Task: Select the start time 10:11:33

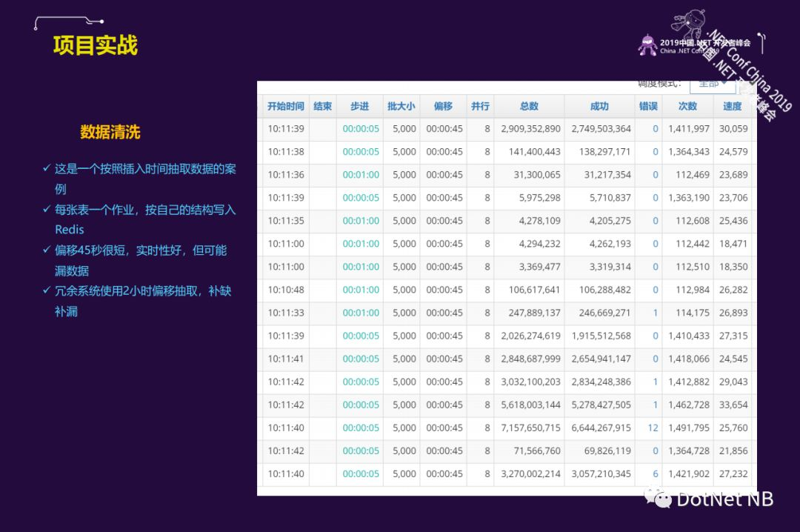Action: (x=286, y=313)
